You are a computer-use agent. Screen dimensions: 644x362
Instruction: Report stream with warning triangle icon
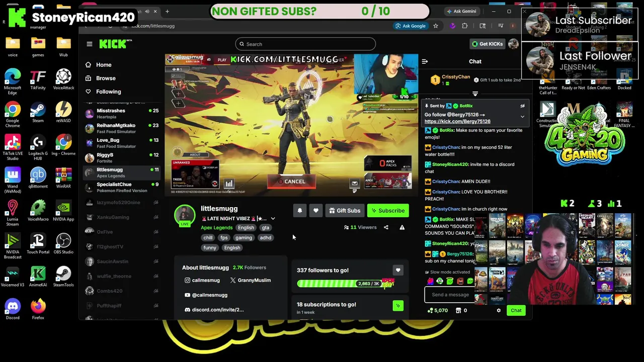click(x=402, y=227)
